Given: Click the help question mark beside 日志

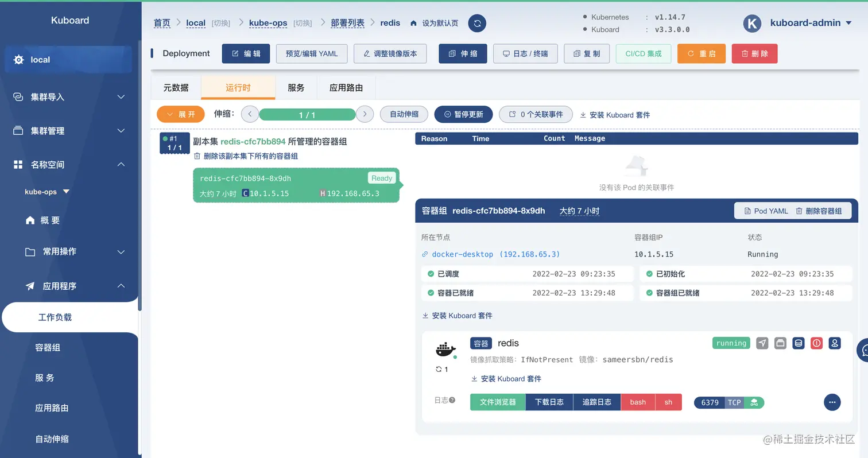Looking at the screenshot, I should coord(452,400).
